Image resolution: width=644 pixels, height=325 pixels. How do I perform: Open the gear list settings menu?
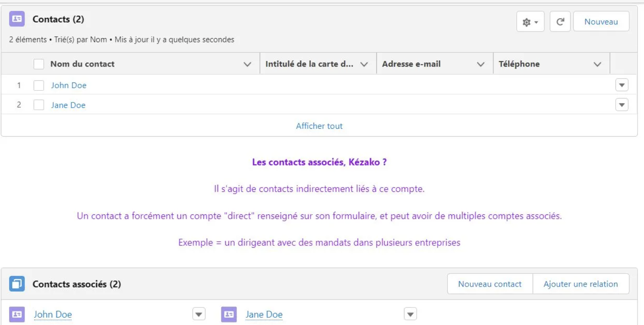530,22
